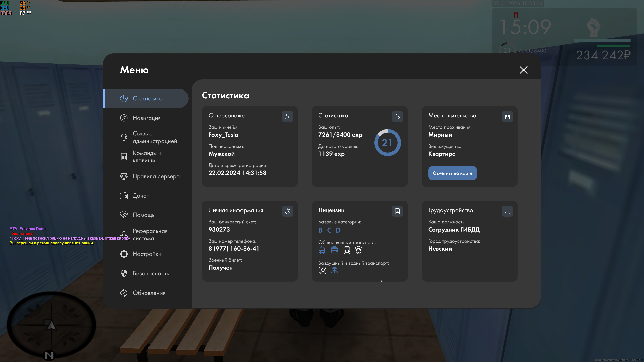Open the Навигация menu section
Viewport: 644px width, 362px height.
click(147, 118)
